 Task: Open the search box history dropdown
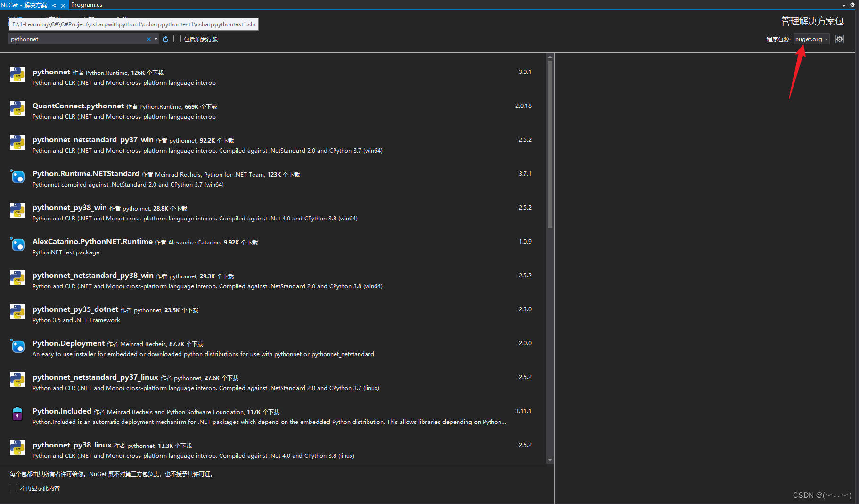tap(155, 39)
